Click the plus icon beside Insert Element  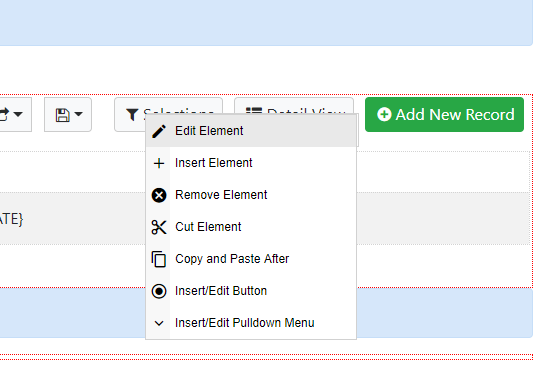click(159, 163)
